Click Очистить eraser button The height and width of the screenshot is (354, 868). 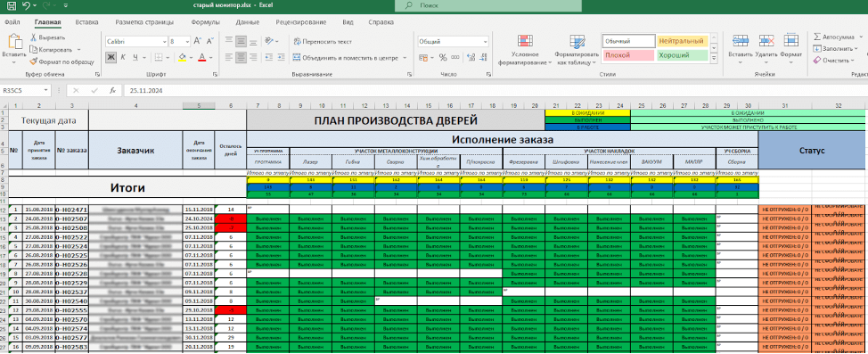coord(832,61)
